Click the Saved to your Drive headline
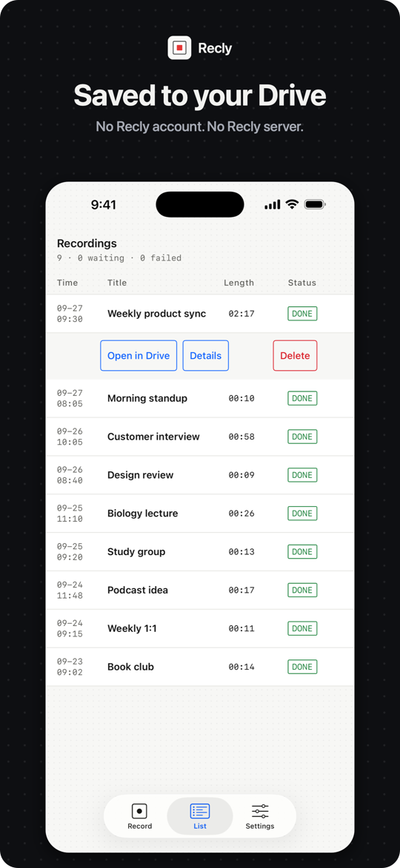The image size is (400, 868). pos(200,95)
